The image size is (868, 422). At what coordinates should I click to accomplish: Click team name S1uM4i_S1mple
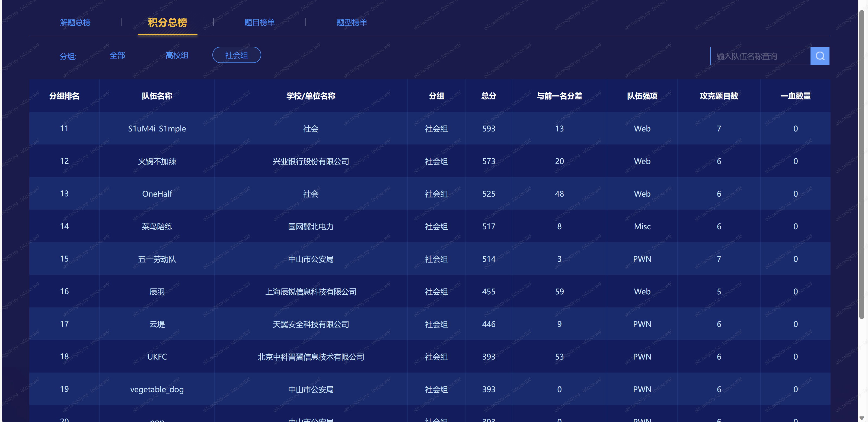click(x=157, y=128)
